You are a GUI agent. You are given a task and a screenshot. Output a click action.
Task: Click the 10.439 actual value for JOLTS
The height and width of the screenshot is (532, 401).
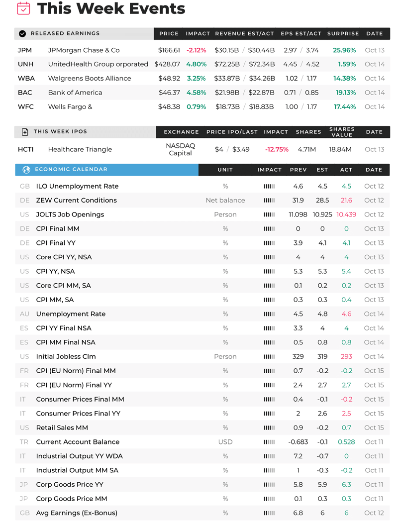346,215
